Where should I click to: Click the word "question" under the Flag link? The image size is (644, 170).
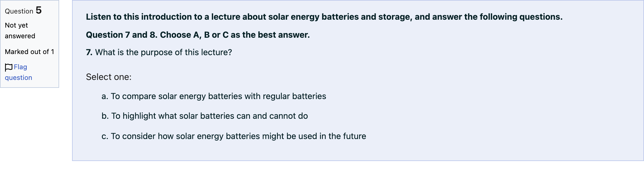(19, 78)
